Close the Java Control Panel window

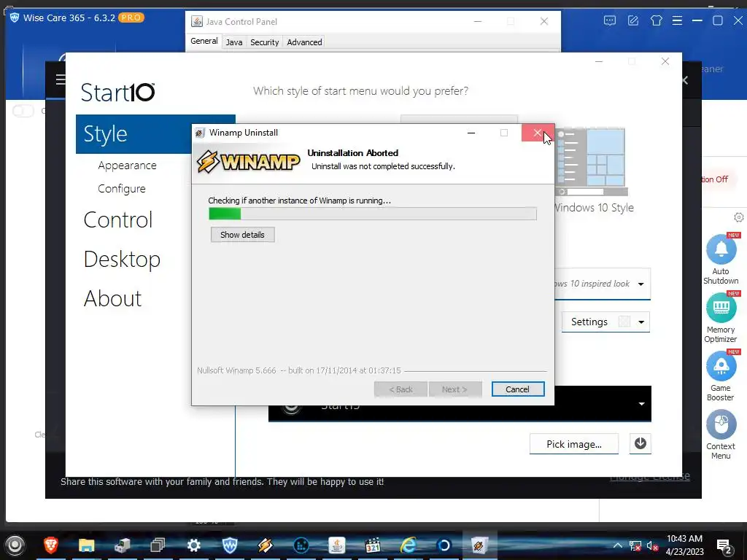(x=543, y=21)
